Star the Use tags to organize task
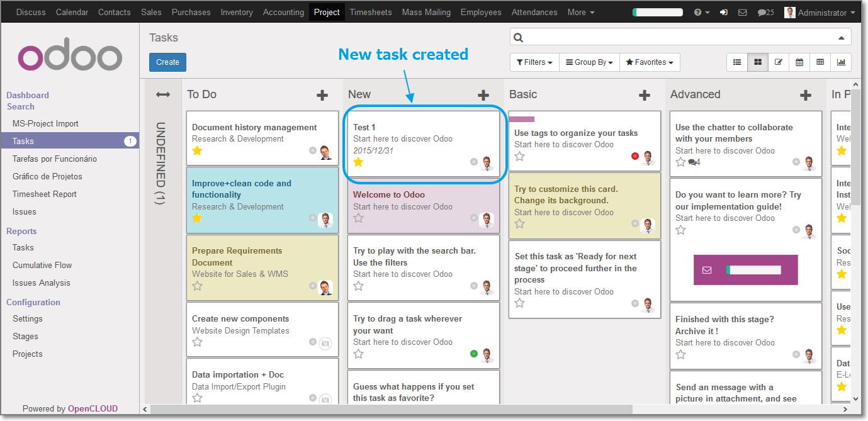The height and width of the screenshot is (421, 868). (519, 156)
